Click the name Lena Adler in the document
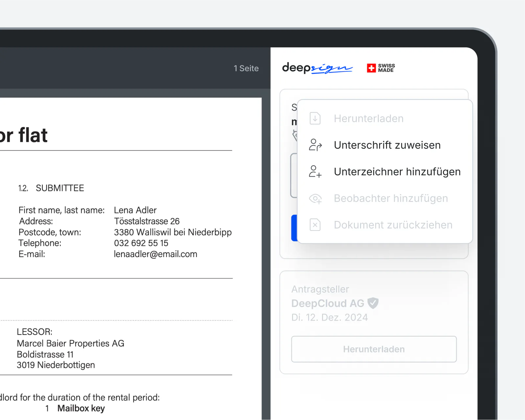Viewport: 525px width, 420px height. 135,210
